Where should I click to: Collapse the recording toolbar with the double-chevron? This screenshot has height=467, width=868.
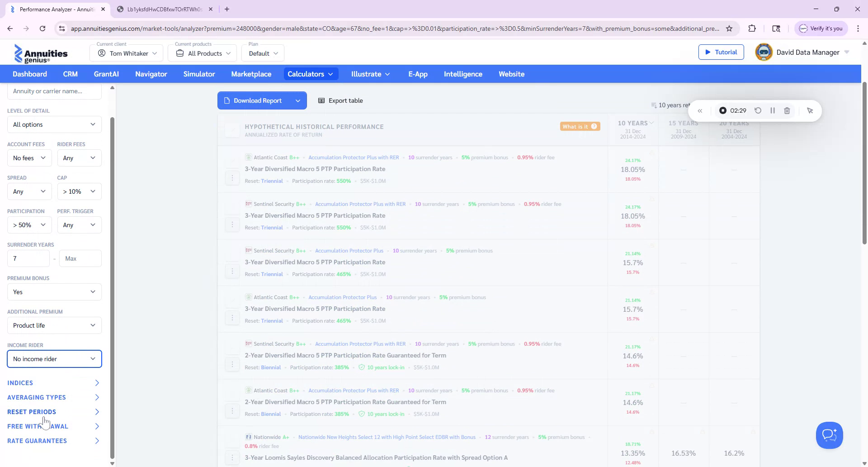pos(700,110)
